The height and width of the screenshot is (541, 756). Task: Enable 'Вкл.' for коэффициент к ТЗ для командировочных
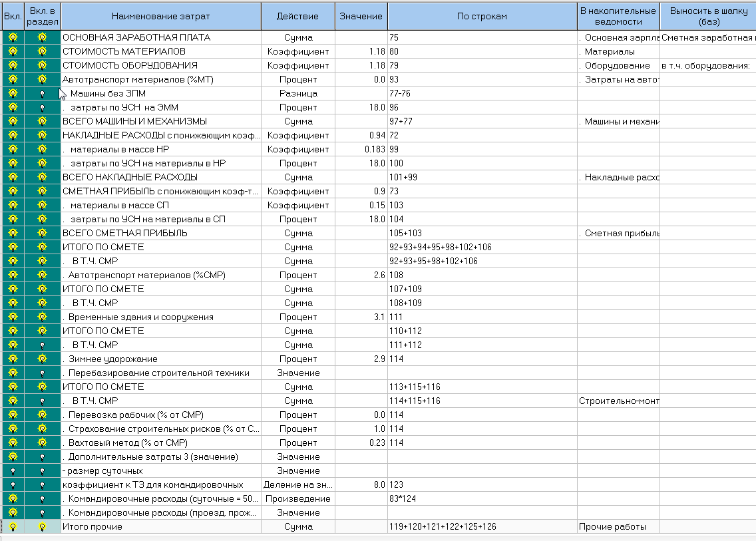(x=12, y=485)
